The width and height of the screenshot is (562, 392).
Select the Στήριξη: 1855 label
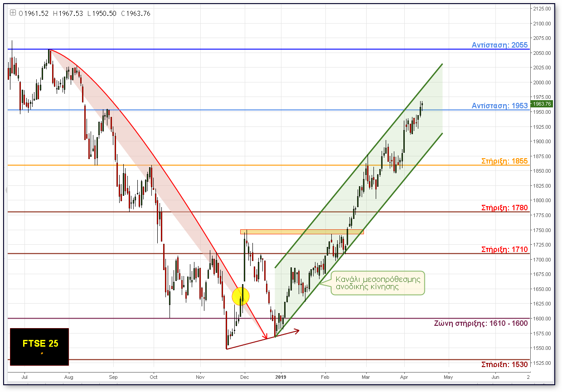(x=504, y=161)
